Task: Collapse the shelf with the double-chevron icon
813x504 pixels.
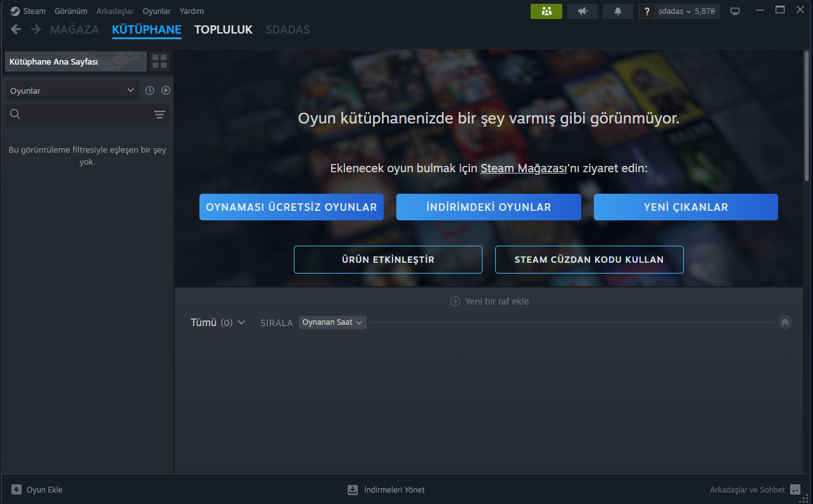Action: 785,323
